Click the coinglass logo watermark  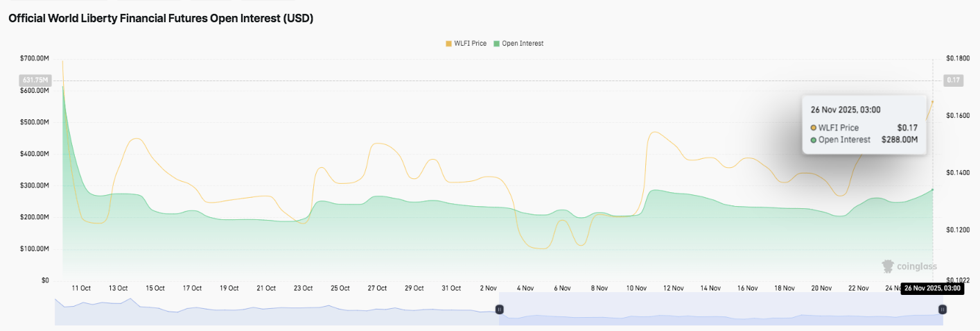click(909, 266)
